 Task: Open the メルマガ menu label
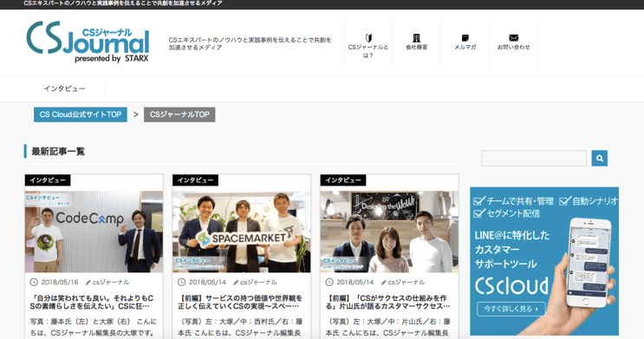(465, 48)
